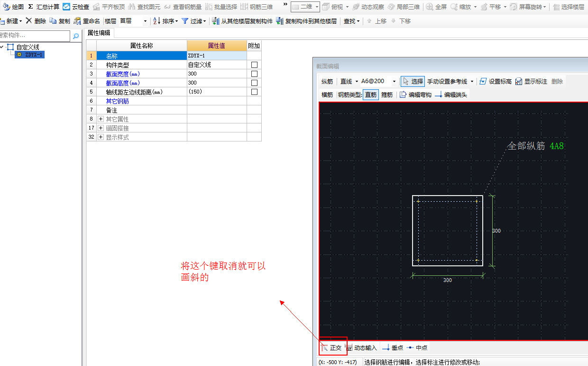Viewport: 588px width, 366px height.
Task: Toggle 正交 orthogonal mode off
Action: point(332,348)
